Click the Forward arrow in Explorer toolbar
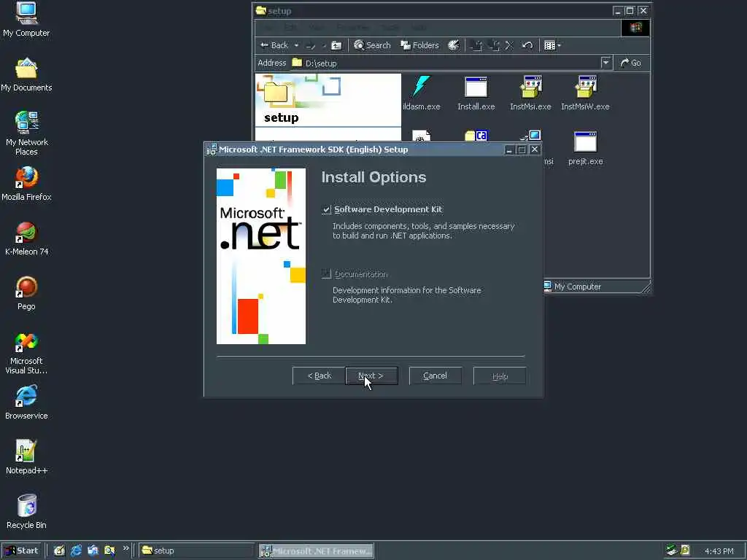 point(311,46)
